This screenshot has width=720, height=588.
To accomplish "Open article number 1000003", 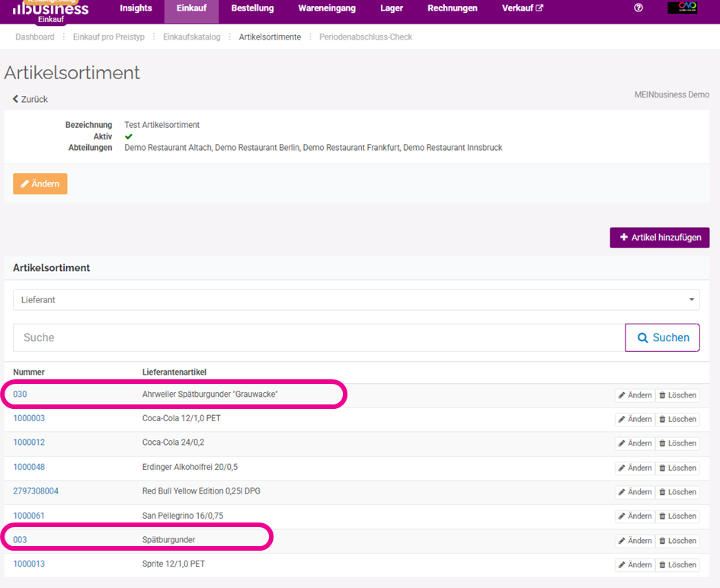I will click(29, 418).
